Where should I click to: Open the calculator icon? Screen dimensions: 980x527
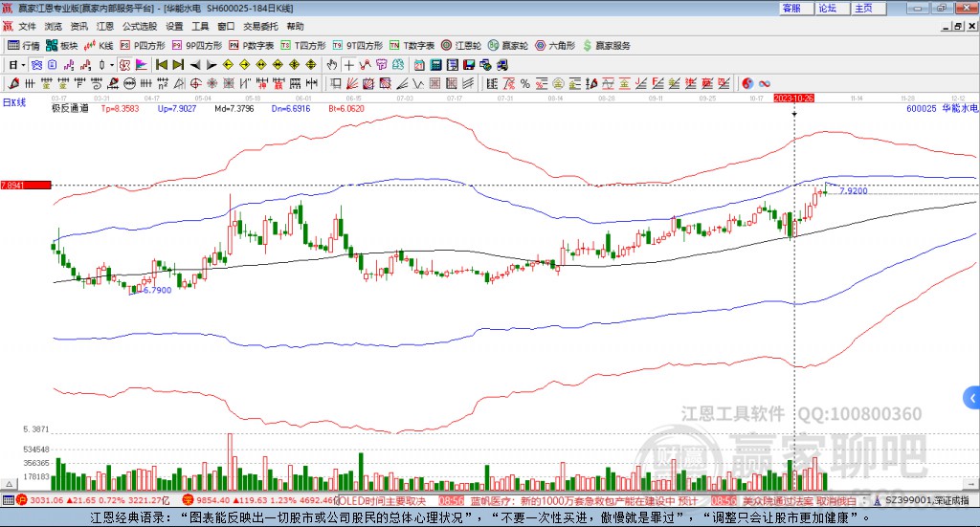[436, 65]
